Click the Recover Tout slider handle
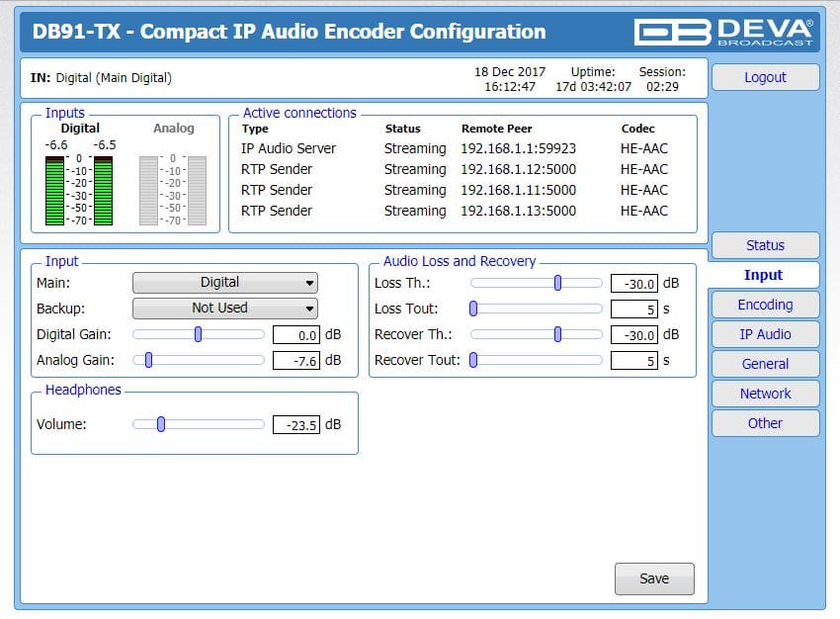Image resolution: width=840 pixels, height=619 pixels. 473,360
